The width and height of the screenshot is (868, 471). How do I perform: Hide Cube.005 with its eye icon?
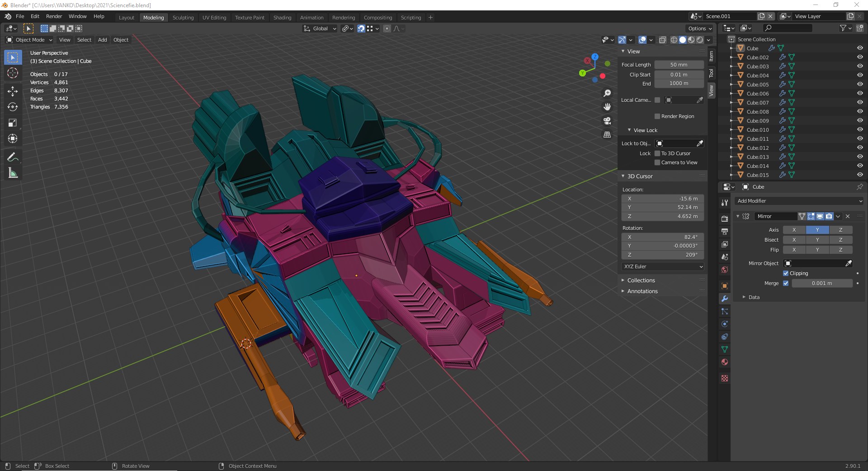tap(860, 84)
